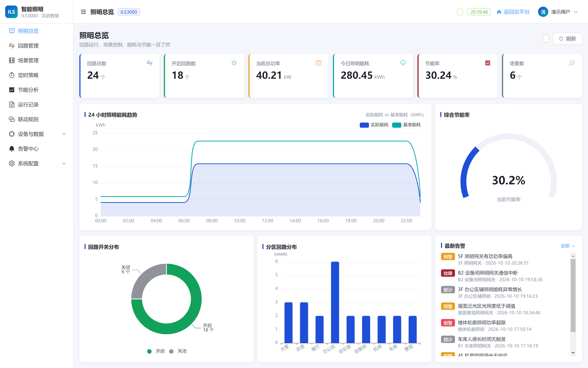Screen dimensions: 588x368
Task: Click the 运行记录 document icon
Action: point(12,105)
